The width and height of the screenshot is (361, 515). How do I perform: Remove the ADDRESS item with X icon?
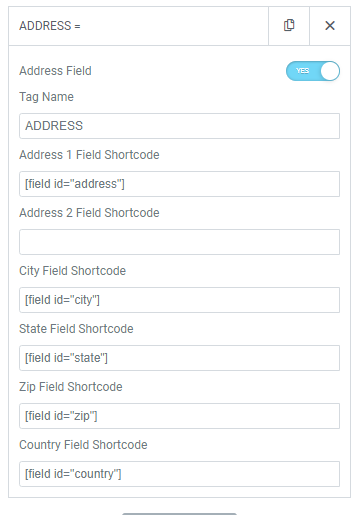[x=330, y=26]
